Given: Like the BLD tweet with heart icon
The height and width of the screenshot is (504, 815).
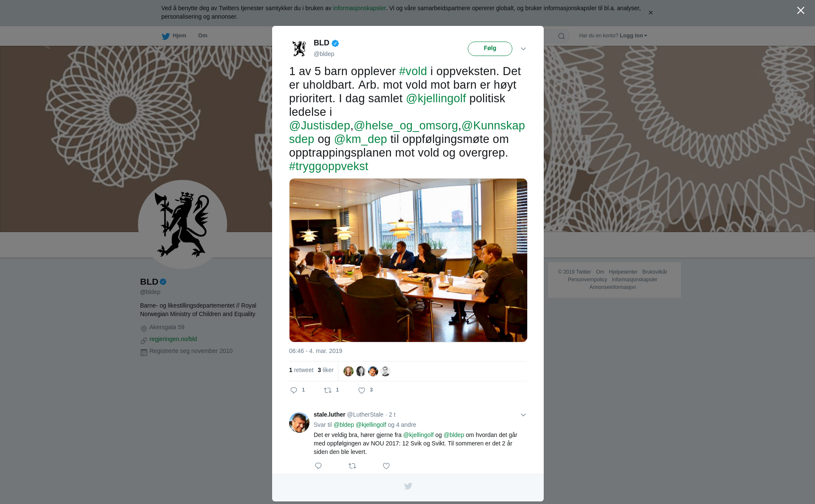Looking at the screenshot, I should [362, 390].
